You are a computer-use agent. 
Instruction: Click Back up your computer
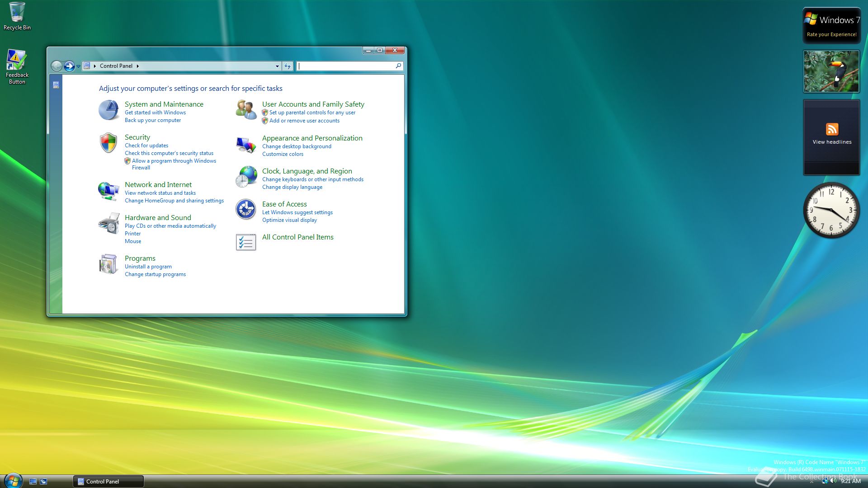(153, 120)
